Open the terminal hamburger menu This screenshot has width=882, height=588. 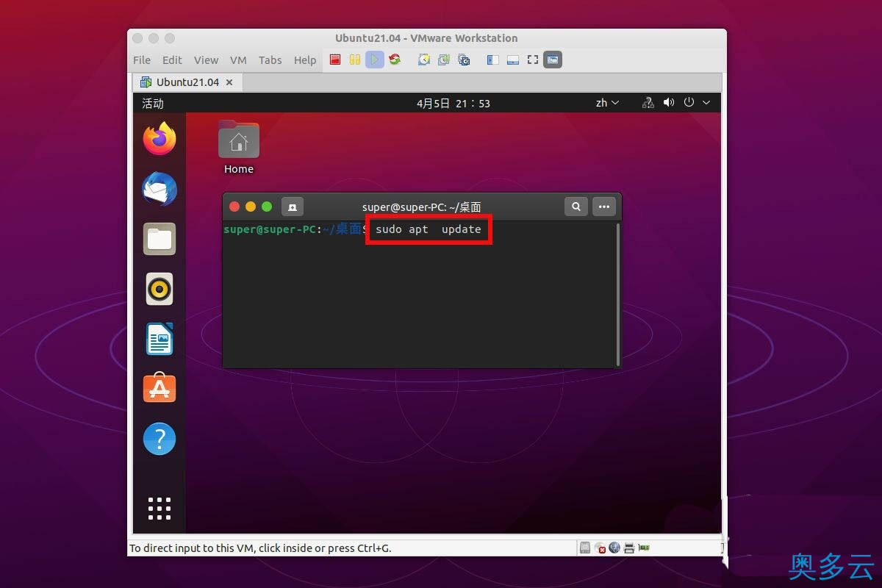coord(604,207)
